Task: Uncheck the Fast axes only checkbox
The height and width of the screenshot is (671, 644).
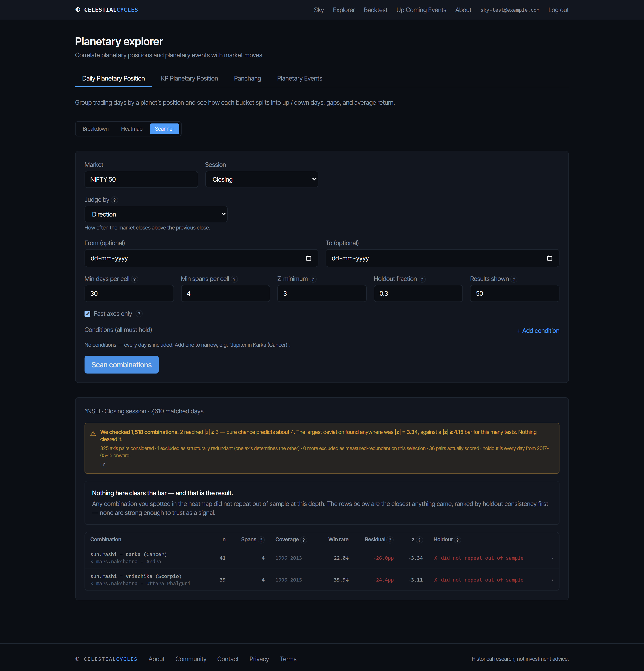Action: [88, 314]
